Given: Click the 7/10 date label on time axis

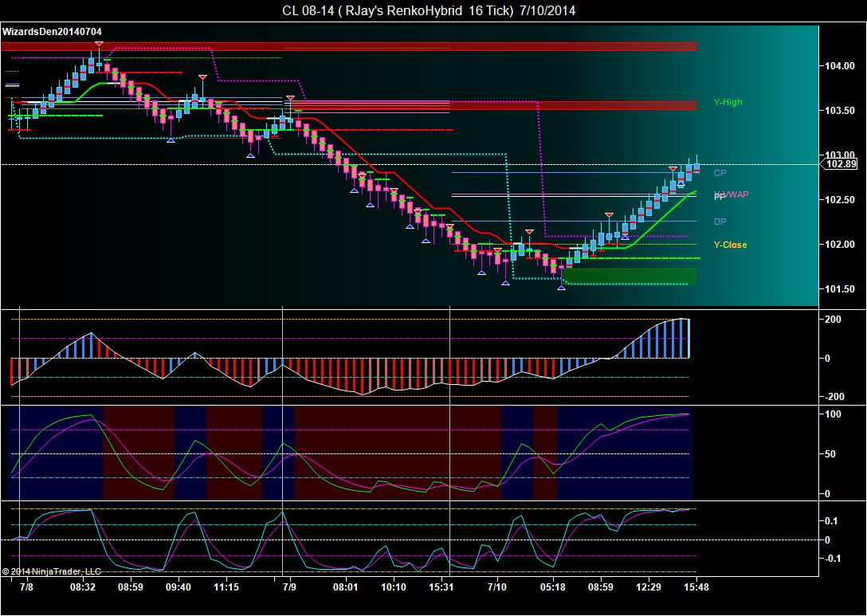Looking at the screenshot, I should coord(497,587).
